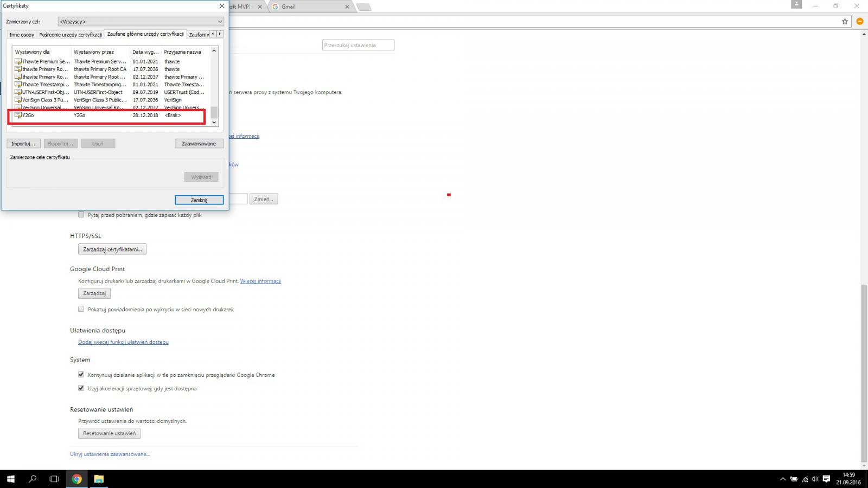Image resolution: width=868 pixels, height=488 pixels.
Task: Open the Zamierzony cel dropdown
Action: [141, 22]
